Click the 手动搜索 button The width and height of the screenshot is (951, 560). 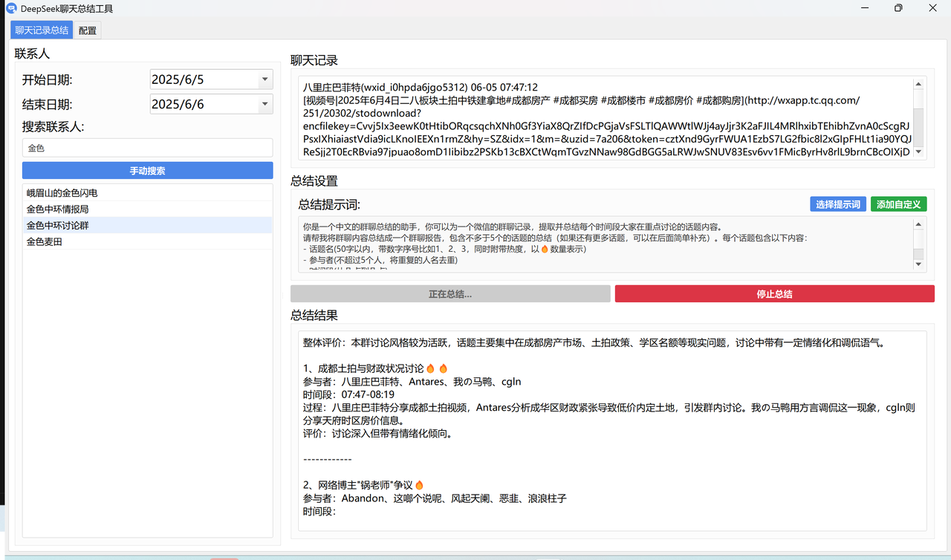click(x=147, y=171)
